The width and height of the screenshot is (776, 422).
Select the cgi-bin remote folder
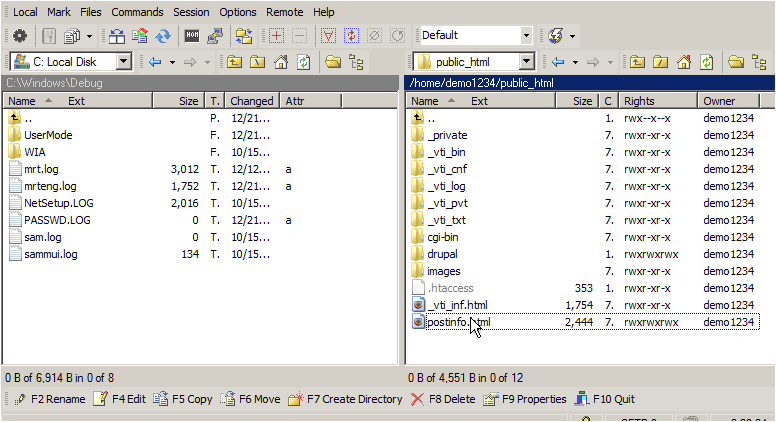click(442, 237)
